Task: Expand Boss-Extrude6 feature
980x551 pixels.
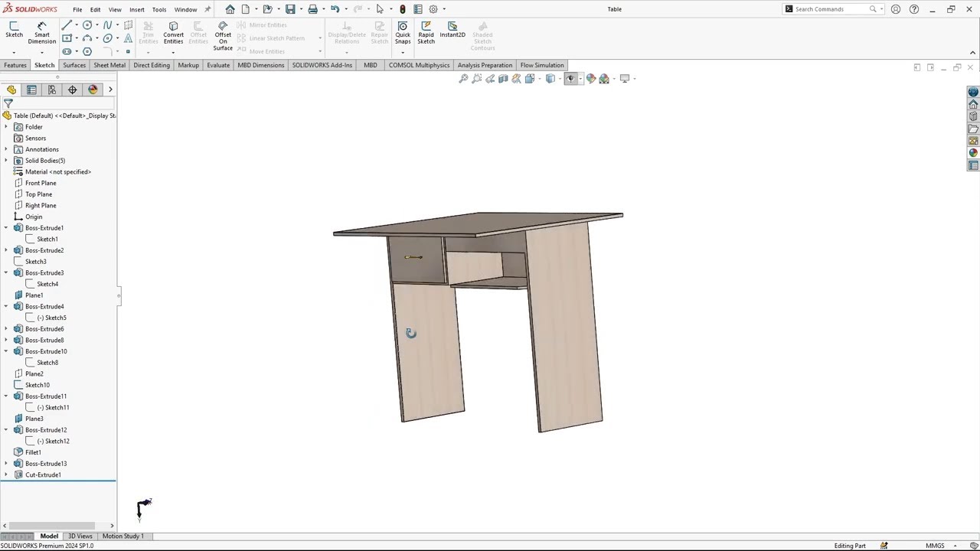Action: pyautogui.click(x=6, y=329)
